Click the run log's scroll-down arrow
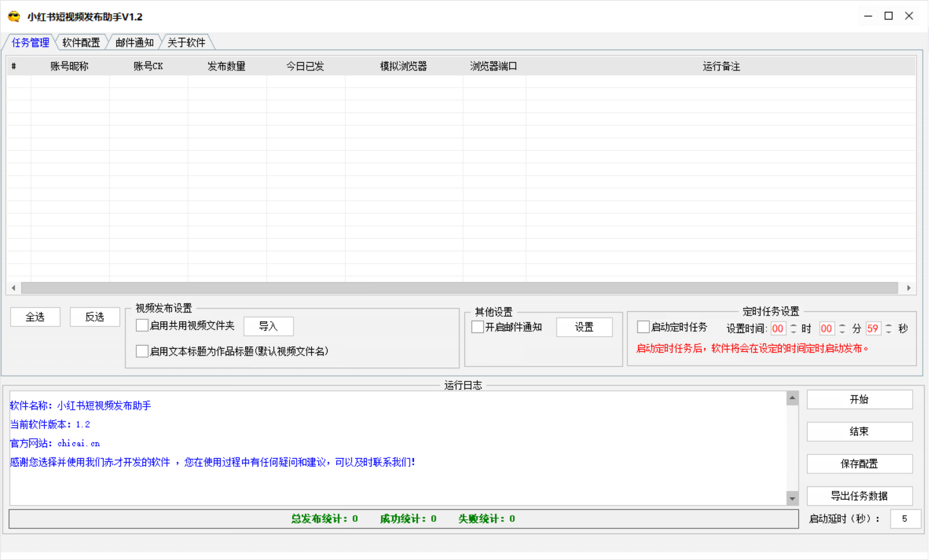Viewport: 929px width, 560px height. (x=793, y=498)
